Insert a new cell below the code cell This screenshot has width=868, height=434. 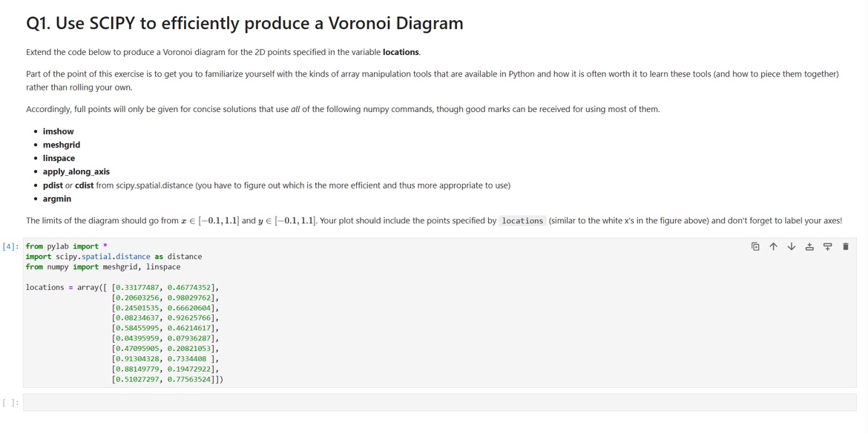(x=826, y=246)
